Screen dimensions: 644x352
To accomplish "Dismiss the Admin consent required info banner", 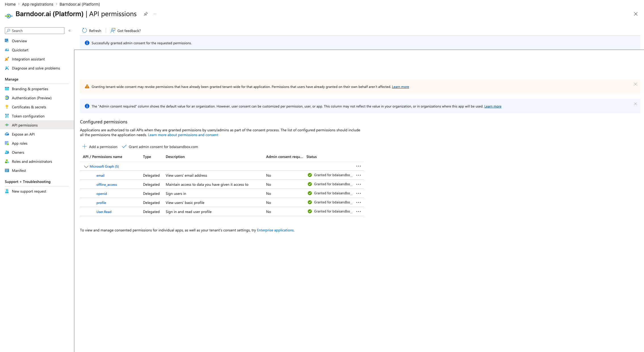I will point(635,104).
